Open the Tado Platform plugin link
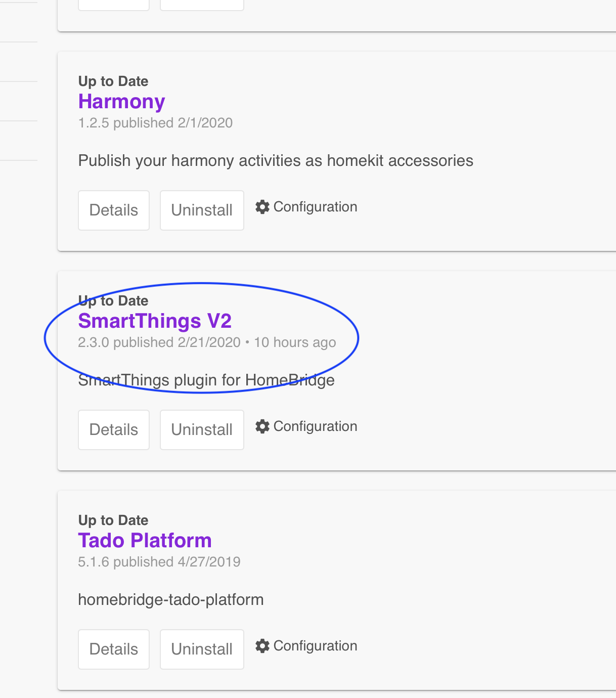Image resolution: width=616 pixels, height=698 pixels. tap(145, 541)
